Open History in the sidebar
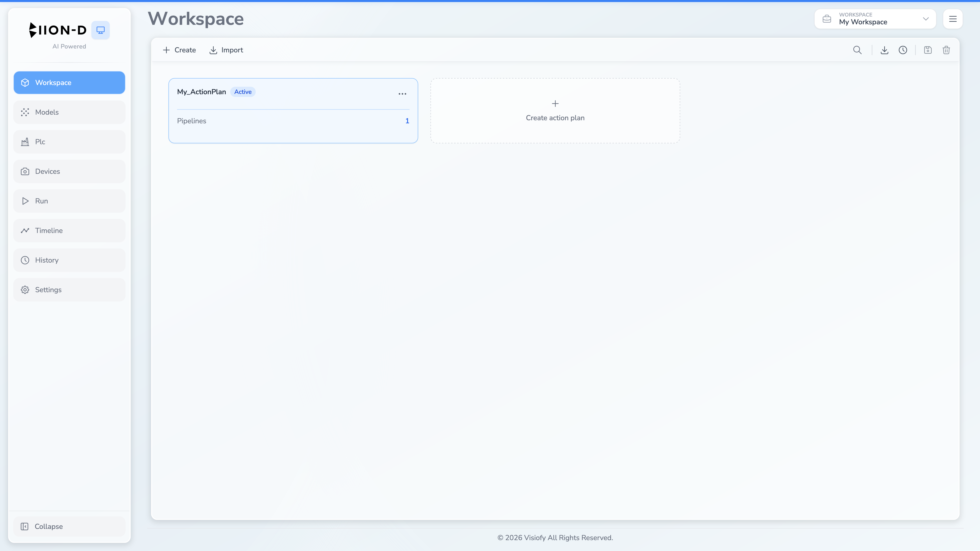Image resolution: width=980 pixels, height=551 pixels. pyautogui.click(x=69, y=260)
